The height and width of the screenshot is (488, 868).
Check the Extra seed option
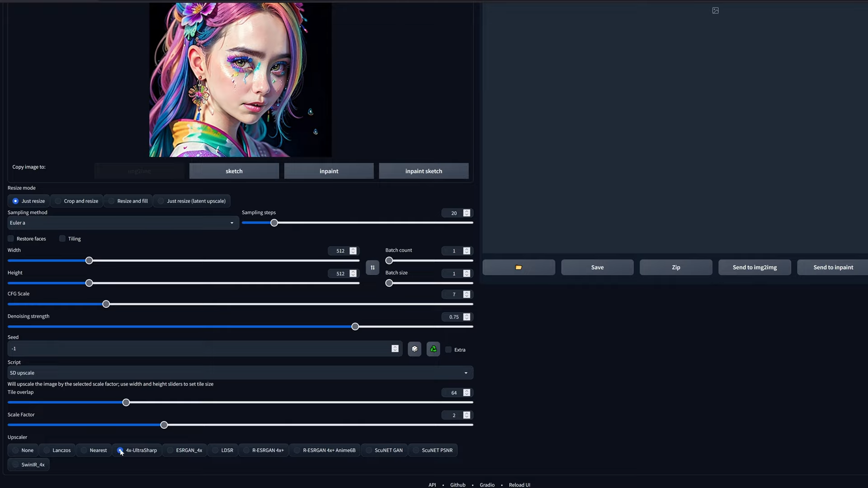pyautogui.click(x=448, y=349)
